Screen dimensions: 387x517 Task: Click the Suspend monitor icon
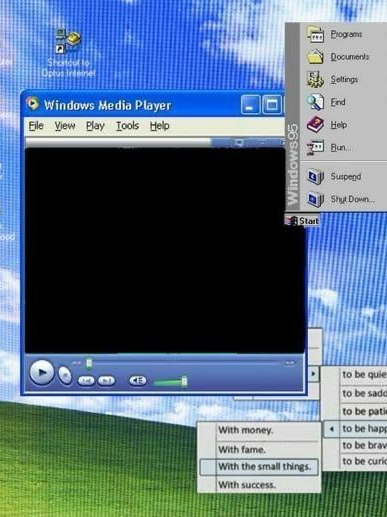[x=315, y=176]
